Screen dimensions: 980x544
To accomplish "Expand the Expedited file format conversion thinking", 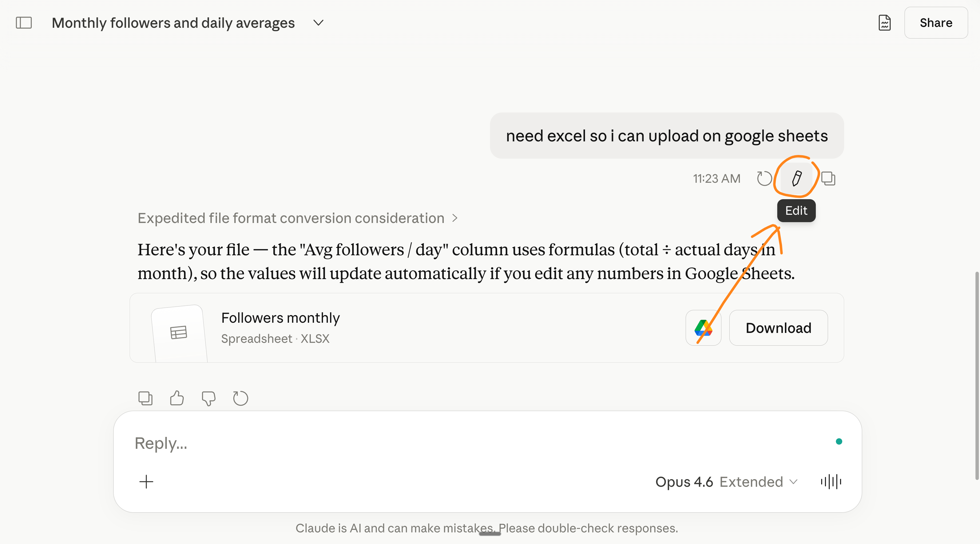I will pos(297,218).
